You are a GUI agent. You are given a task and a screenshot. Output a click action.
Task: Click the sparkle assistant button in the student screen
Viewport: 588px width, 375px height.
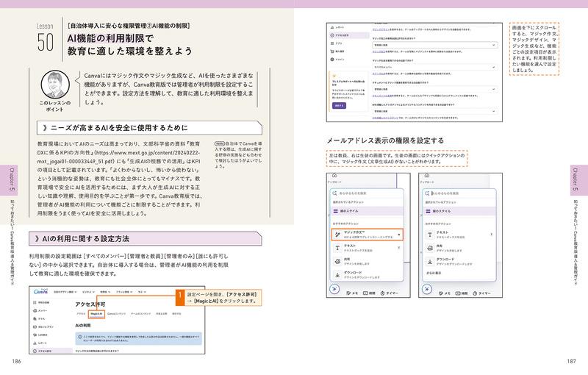[427, 289]
